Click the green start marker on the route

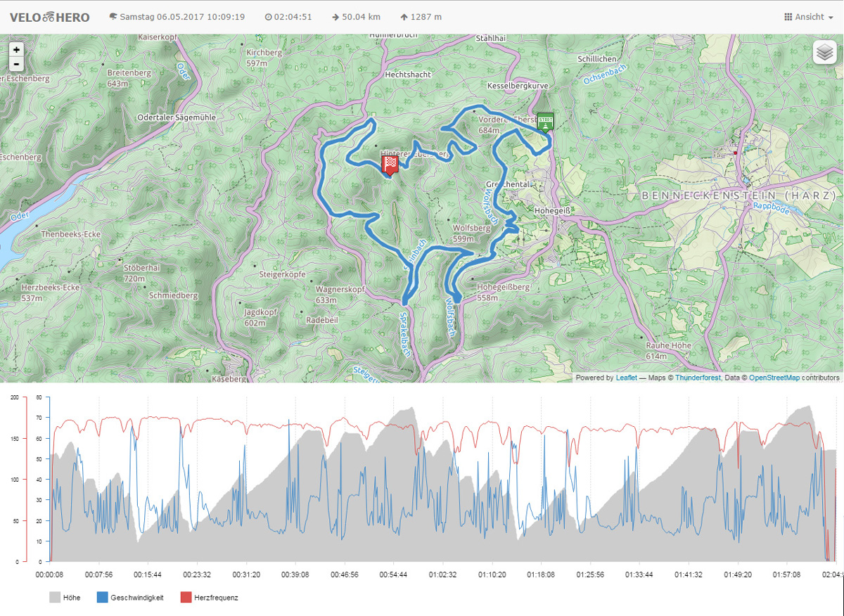tap(545, 121)
